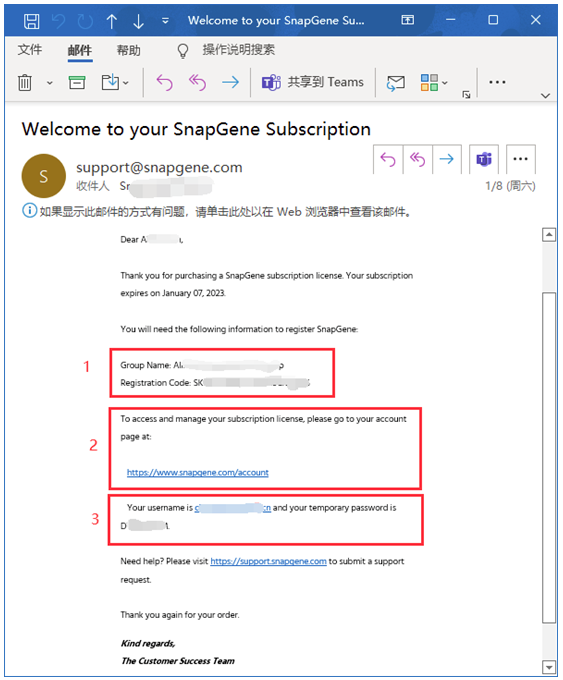Click the lightbulb Tell Me icon

pyautogui.click(x=183, y=51)
